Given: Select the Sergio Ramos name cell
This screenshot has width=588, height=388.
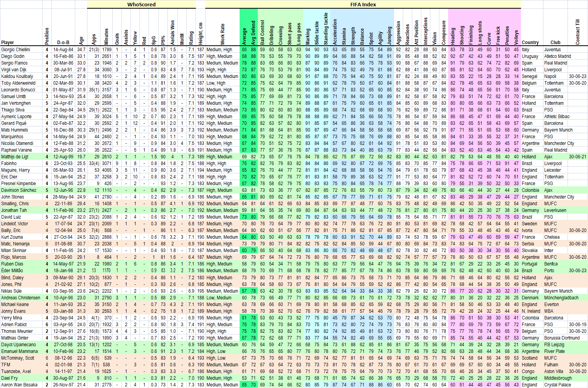Looking at the screenshot, I should [21, 63].
